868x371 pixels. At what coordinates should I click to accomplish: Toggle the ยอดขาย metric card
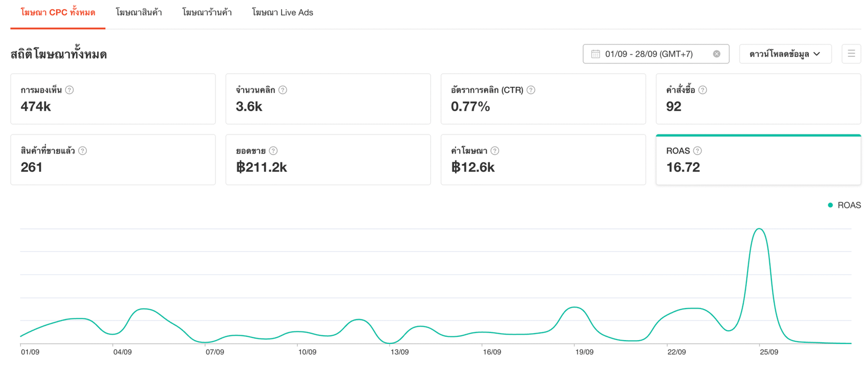point(328,160)
